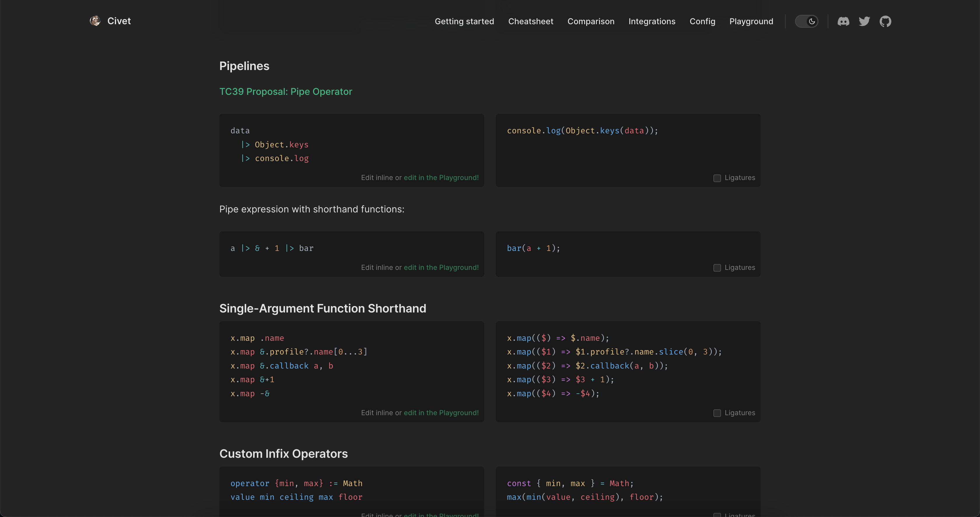The height and width of the screenshot is (517, 980).
Task: Edit the bar pipe example in Playground
Action: pos(441,268)
